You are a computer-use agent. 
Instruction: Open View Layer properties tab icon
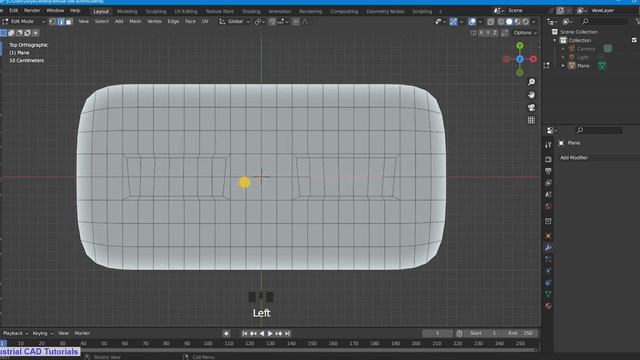coord(548,183)
